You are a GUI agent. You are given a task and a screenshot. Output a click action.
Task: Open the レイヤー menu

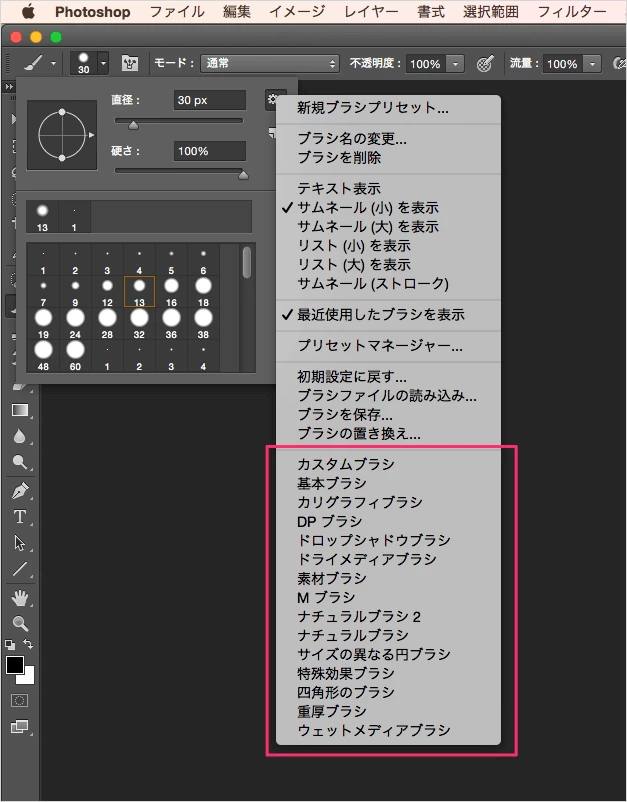(x=371, y=11)
